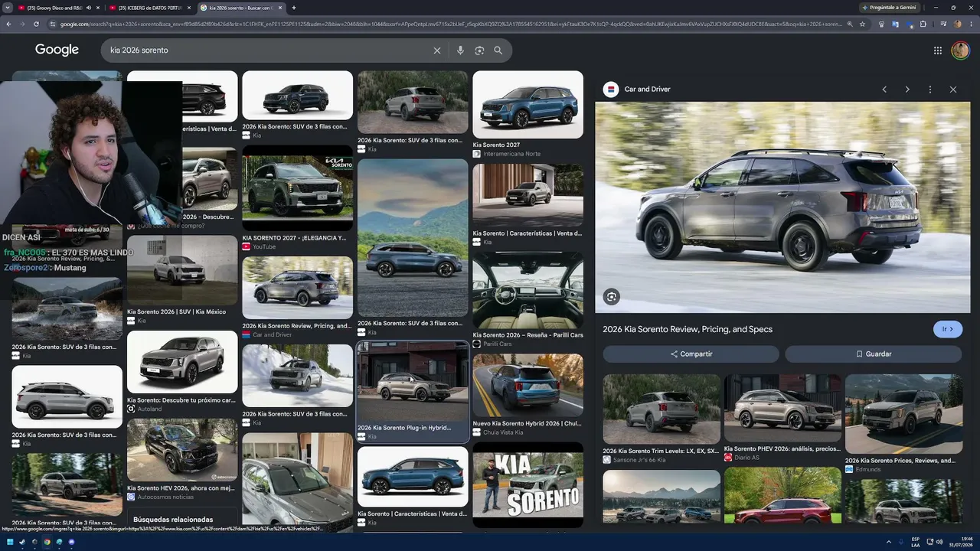Open the Edmunds Sorento Prices related image

(x=903, y=414)
